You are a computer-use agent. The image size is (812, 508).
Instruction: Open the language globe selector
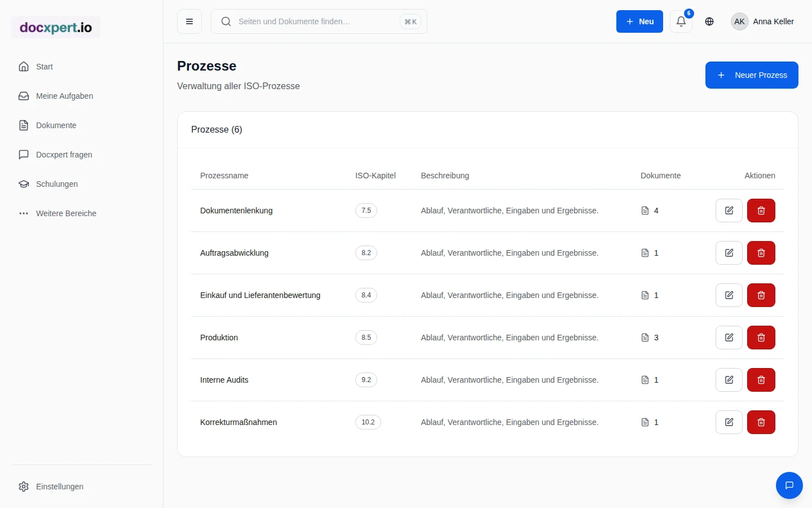click(709, 21)
